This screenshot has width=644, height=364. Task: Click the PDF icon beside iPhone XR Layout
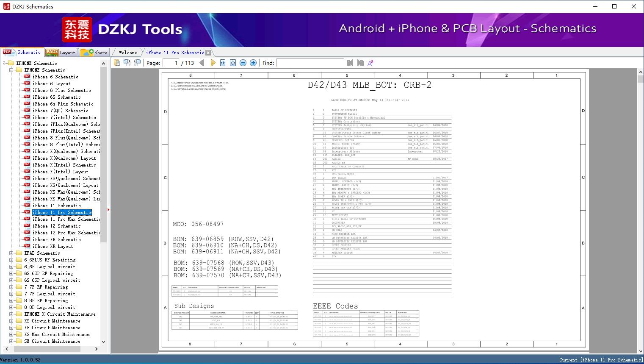click(x=27, y=246)
